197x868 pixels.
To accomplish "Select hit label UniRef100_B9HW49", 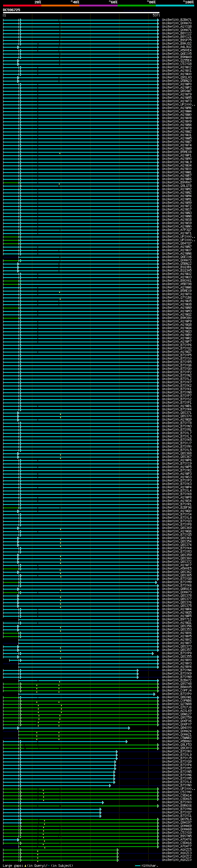I will point(177,57).
